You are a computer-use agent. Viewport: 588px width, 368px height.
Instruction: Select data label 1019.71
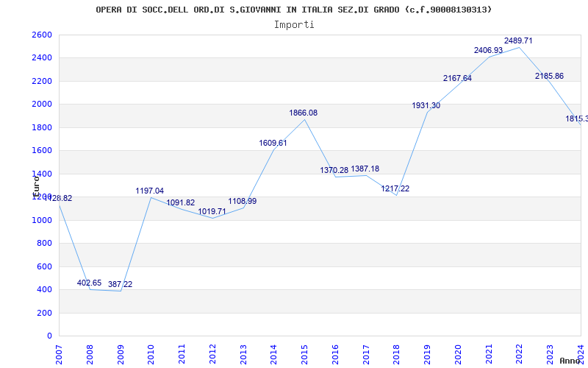coord(212,211)
